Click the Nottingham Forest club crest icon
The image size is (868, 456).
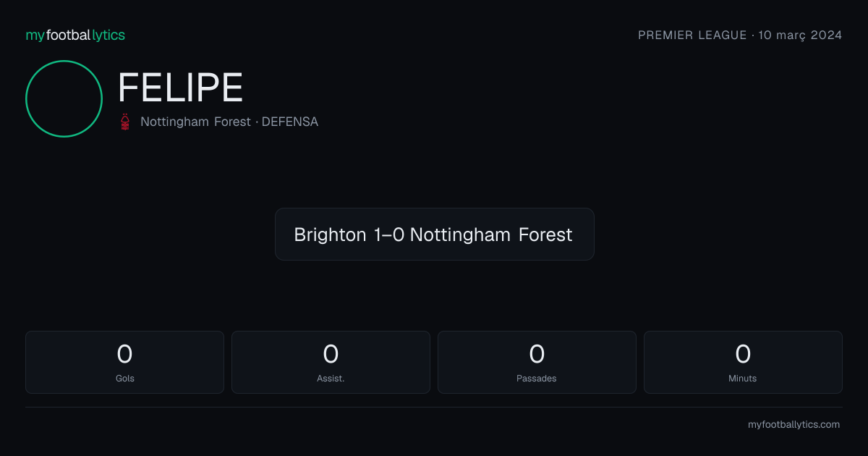pos(126,122)
